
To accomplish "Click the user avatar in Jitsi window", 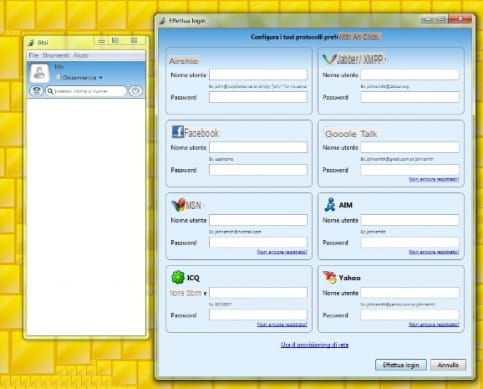I will tap(40, 73).
